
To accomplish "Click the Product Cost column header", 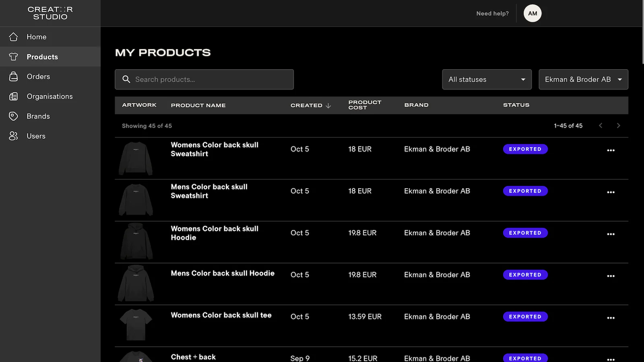I will click(x=365, y=105).
